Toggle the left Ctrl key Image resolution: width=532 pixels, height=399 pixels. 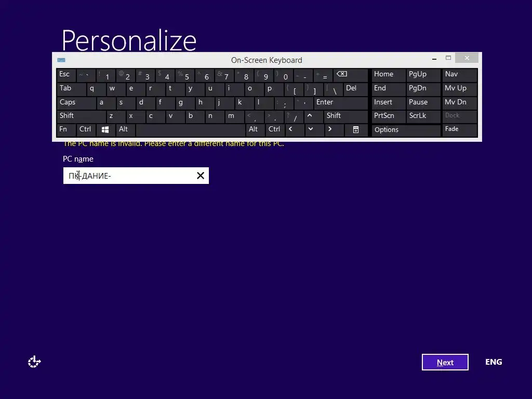[x=86, y=130]
